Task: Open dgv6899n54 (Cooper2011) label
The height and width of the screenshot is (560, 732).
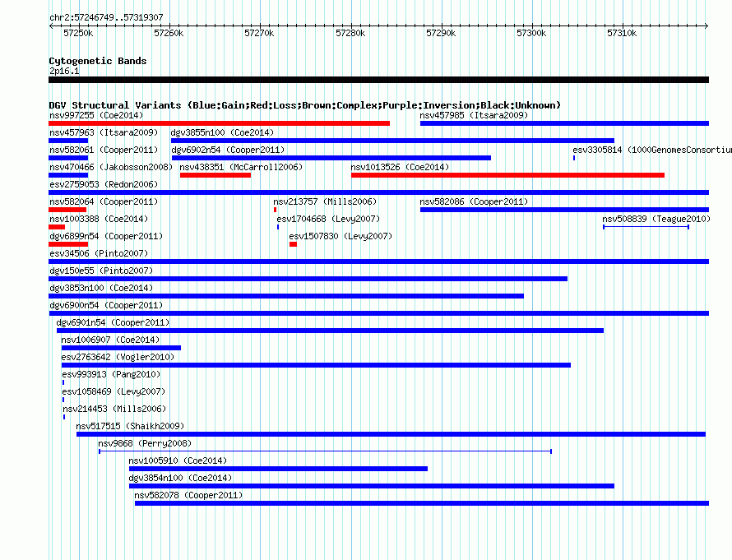Action: (x=106, y=236)
